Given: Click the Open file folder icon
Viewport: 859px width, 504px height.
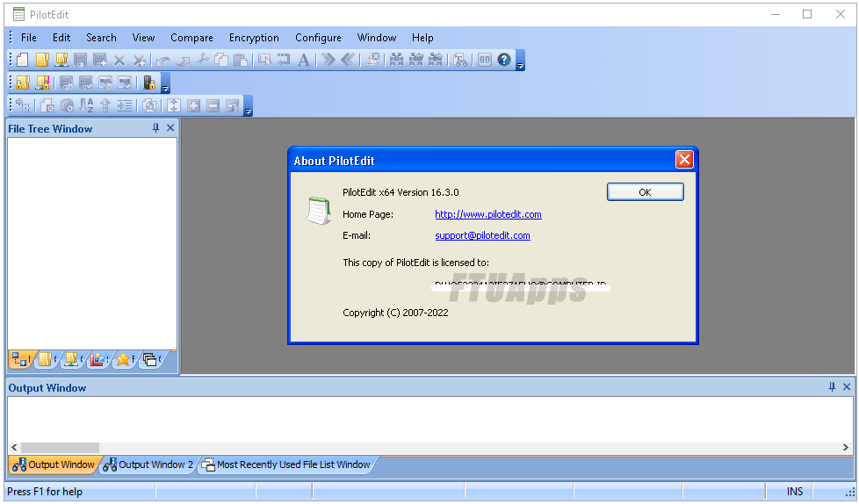Looking at the screenshot, I should point(42,60).
